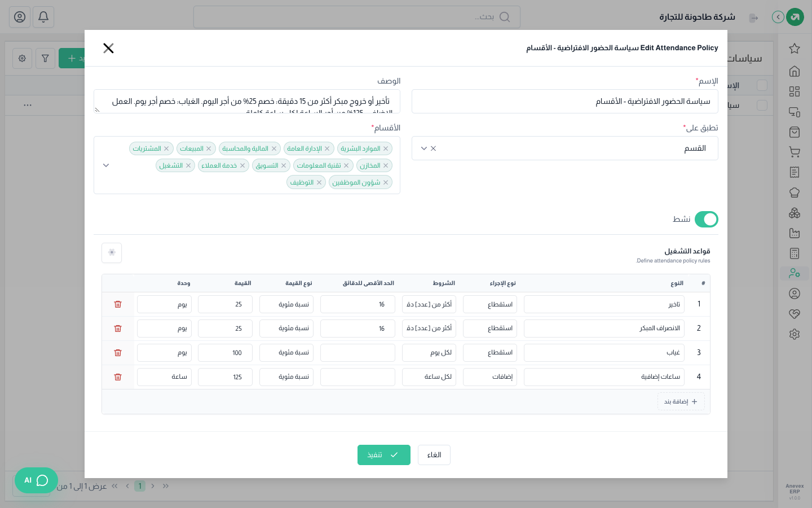Screen dimensions: 812x508
Task: Tick header checkbox in background list
Action: (762, 85)
